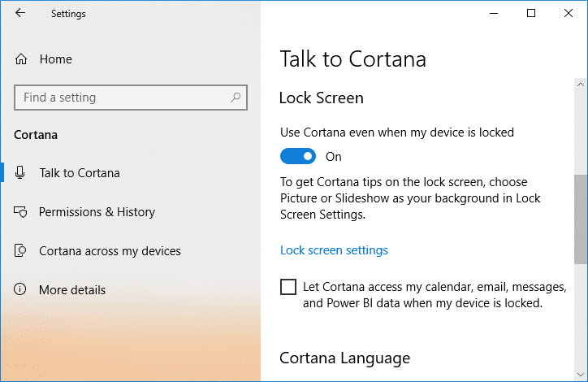Screen dimensions: 588x382
Task: Click the scrollbar up arrow
Action: point(581,85)
